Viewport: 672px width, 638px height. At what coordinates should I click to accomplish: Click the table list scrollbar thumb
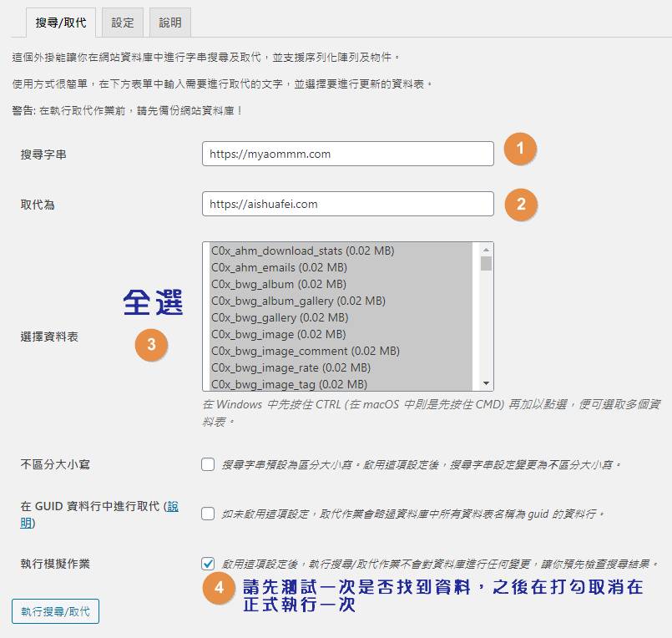tap(486, 264)
